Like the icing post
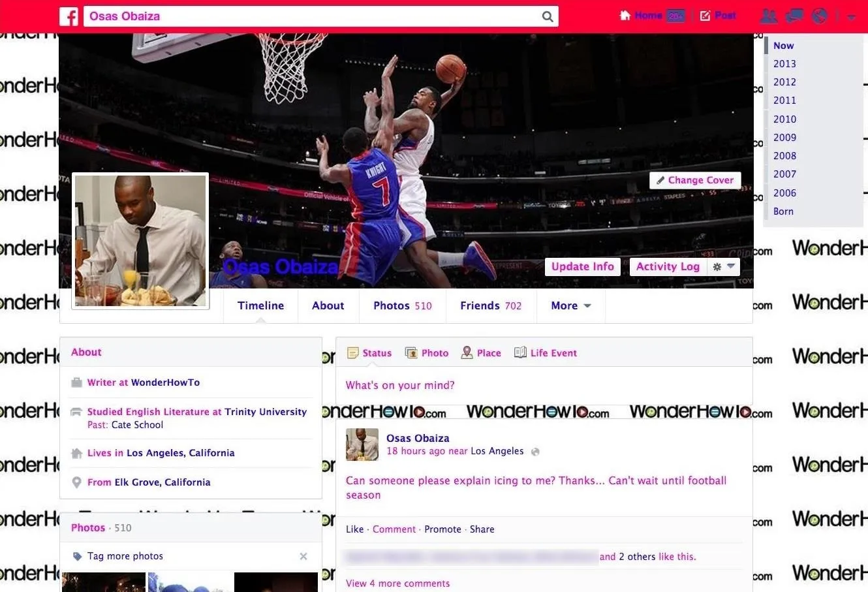Image resolution: width=868 pixels, height=592 pixels. click(x=354, y=529)
